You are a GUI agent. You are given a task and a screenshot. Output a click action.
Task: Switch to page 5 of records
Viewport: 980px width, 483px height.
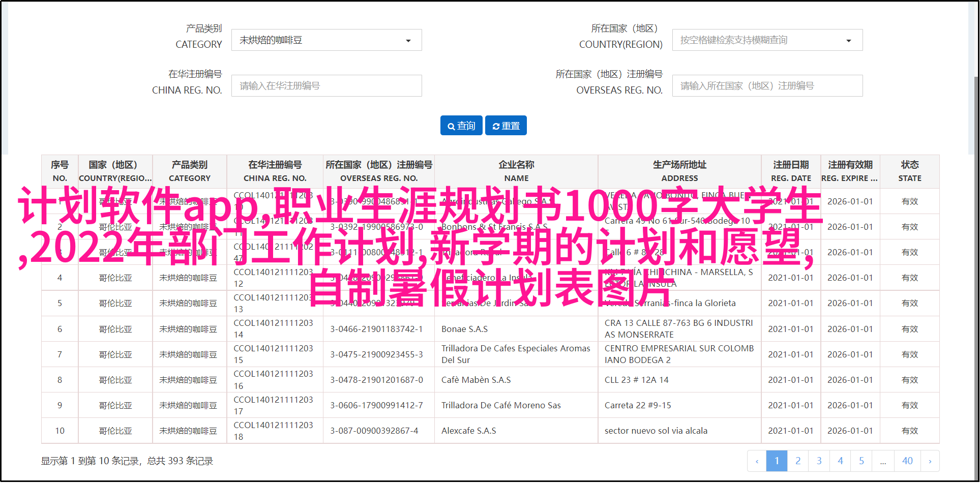pyautogui.click(x=862, y=461)
